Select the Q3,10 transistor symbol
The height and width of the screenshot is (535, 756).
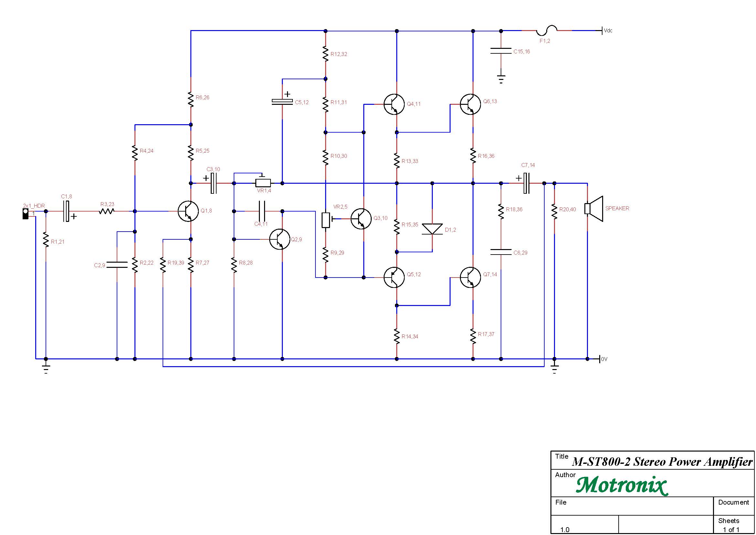[x=361, y=218]
